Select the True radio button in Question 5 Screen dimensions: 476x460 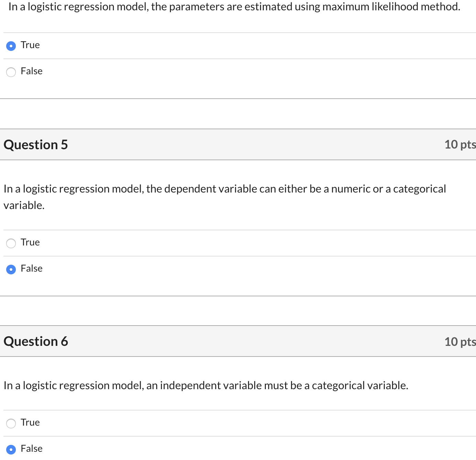(11, 243)
